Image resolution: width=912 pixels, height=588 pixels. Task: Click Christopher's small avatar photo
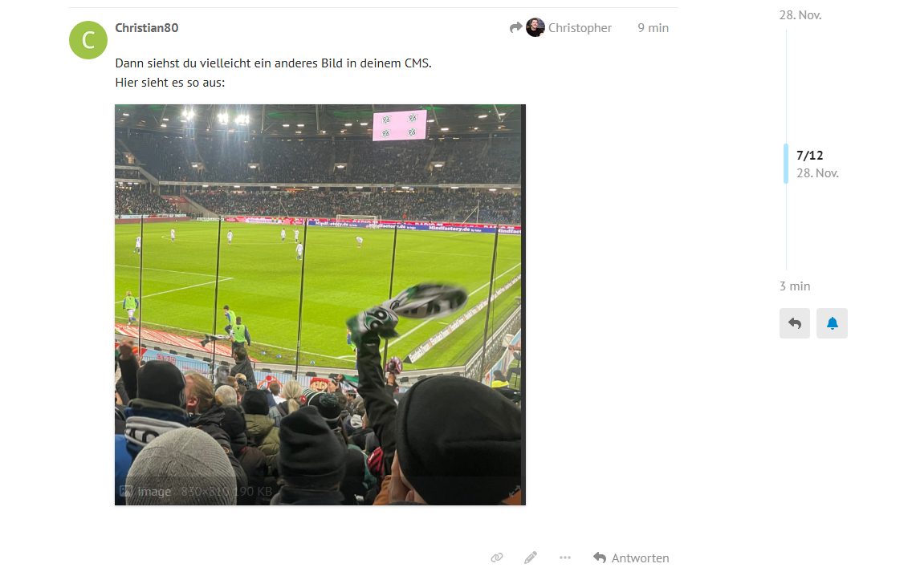pyautogui.click(x=535, y=27)
